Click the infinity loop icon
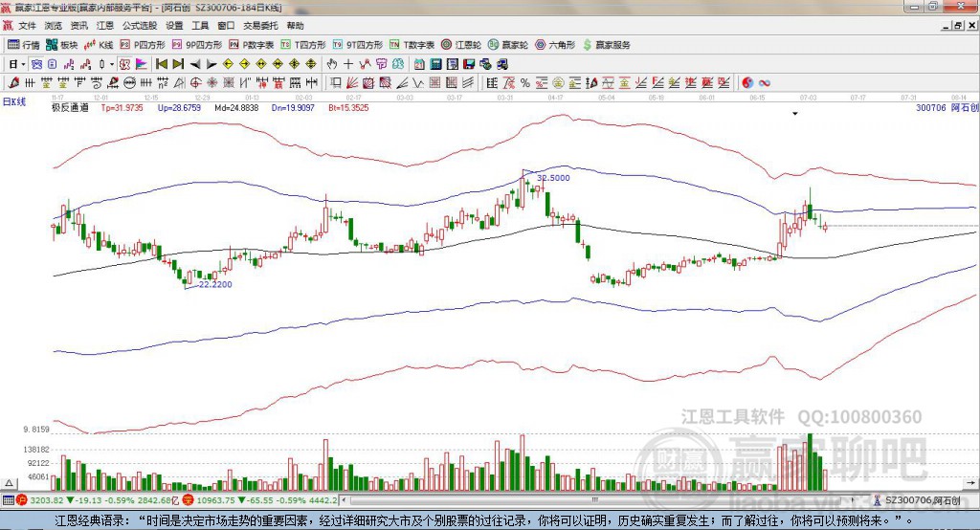This screenshot has width=980, height=530. 765,82
